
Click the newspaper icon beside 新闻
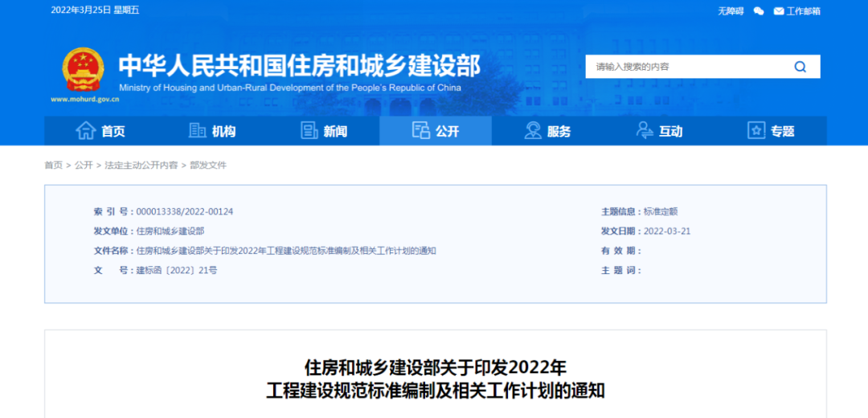pos(309,131)
